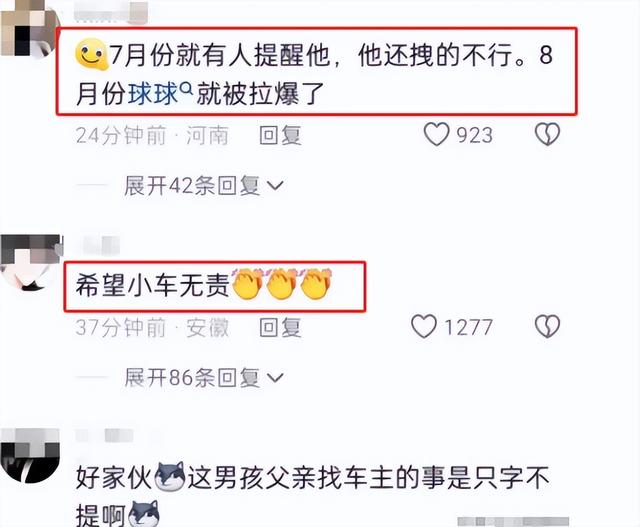Select the 希望小车无责 comment text
This screenshot has height=527, width=640.
(x=152, y=285)
